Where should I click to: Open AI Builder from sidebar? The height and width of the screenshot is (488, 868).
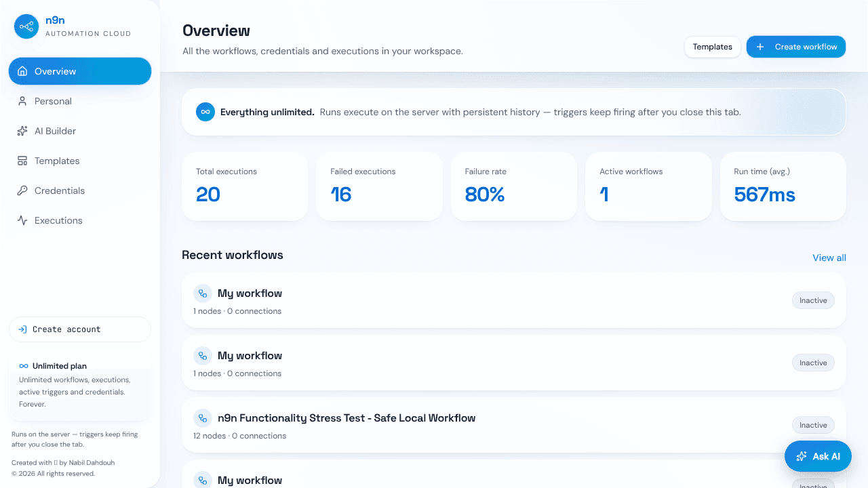[80, 131]
